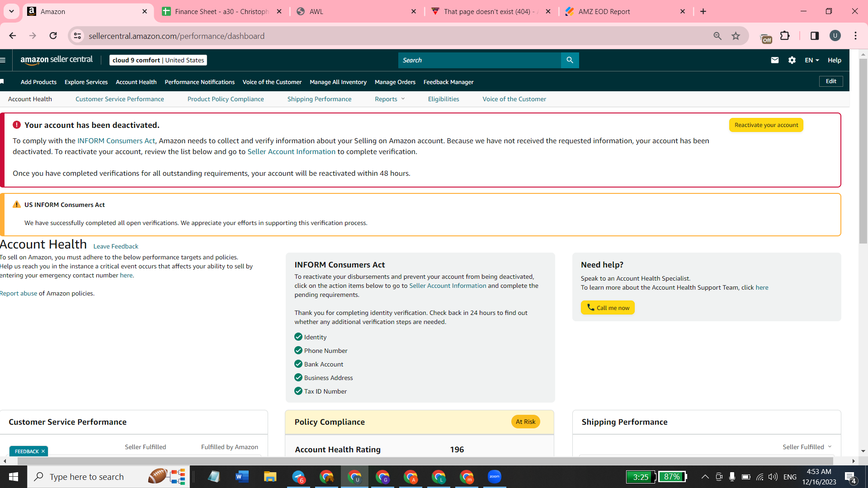Click the saved pages flag icon

2,82
